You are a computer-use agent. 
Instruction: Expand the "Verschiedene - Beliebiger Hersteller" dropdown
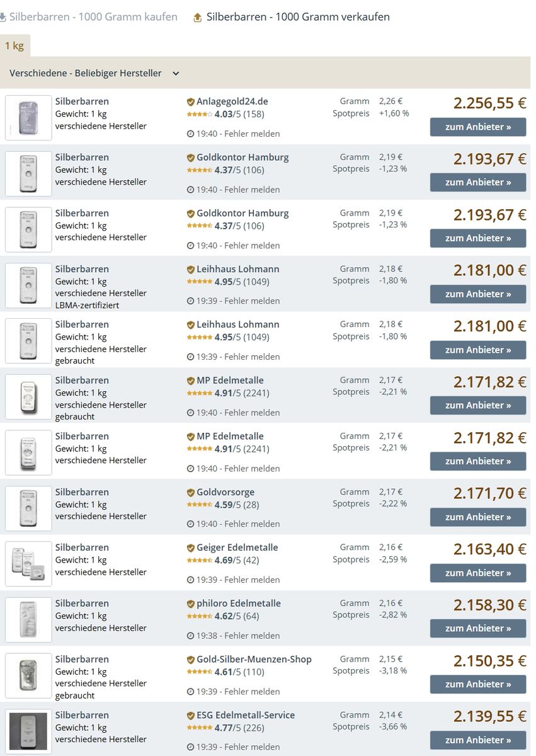point(176,74)
